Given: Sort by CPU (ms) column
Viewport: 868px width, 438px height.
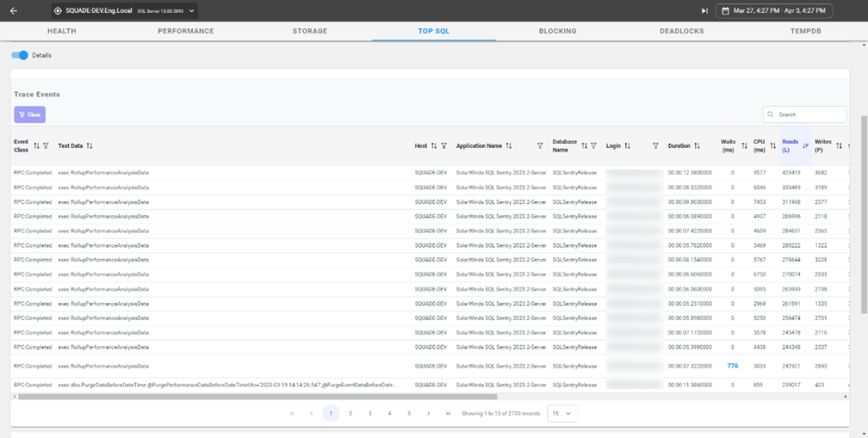Looking at the screenshot, I should point(773,145).
